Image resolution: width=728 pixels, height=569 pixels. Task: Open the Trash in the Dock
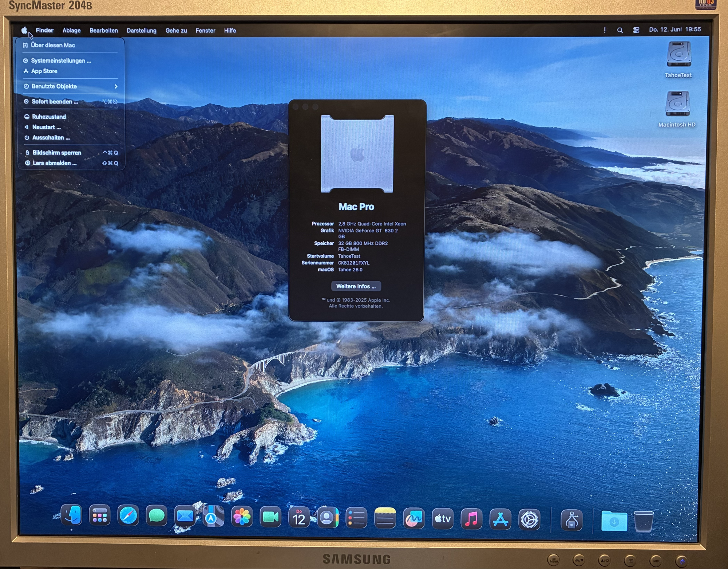click(643, 521)
